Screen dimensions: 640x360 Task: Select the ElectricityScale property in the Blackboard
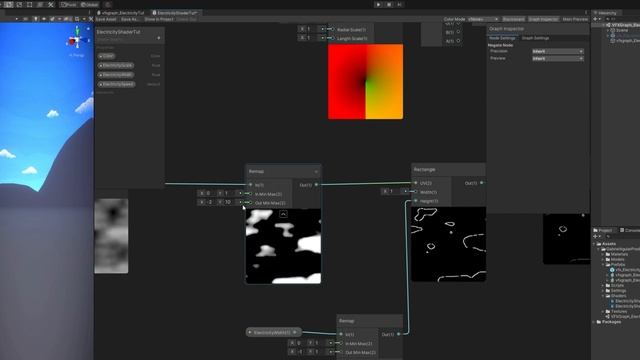coord(116,65)
